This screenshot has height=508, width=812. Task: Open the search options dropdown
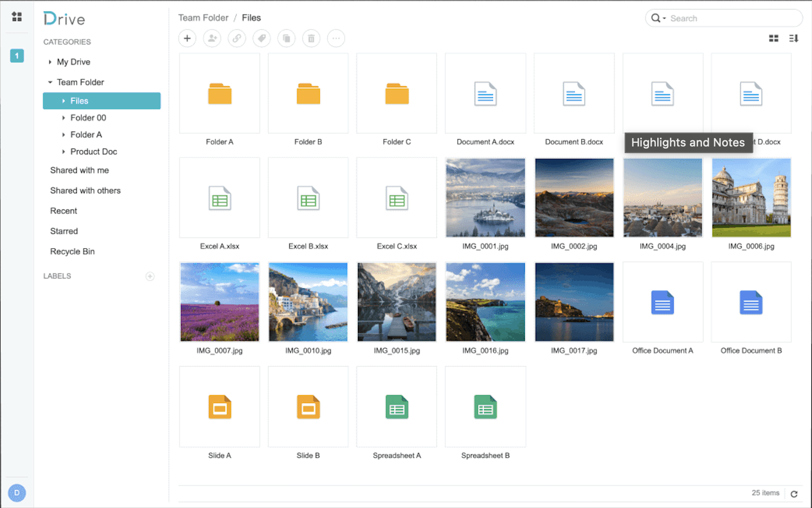(658, 18)
